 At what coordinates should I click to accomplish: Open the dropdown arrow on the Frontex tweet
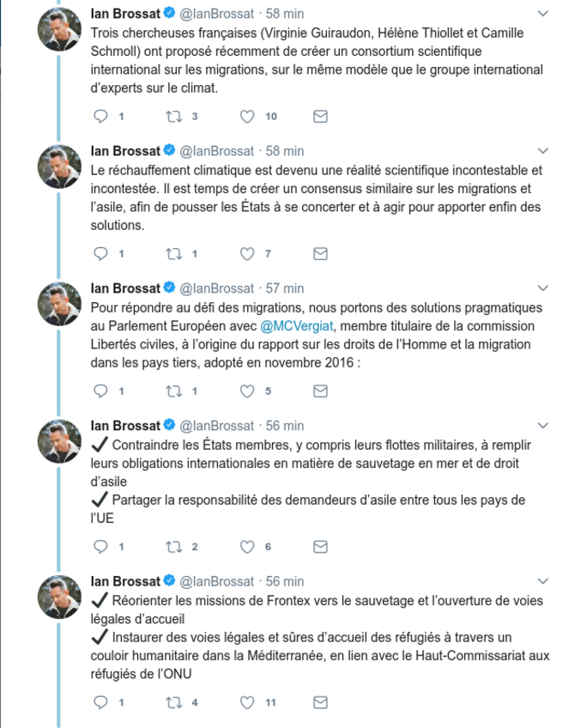[542, 581]
